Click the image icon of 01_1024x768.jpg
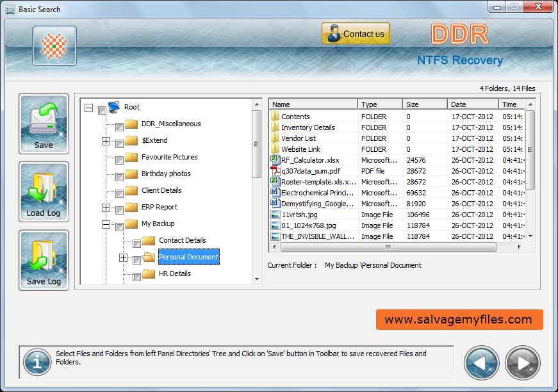Screen dimensions: 558x392 coord(275,225)
